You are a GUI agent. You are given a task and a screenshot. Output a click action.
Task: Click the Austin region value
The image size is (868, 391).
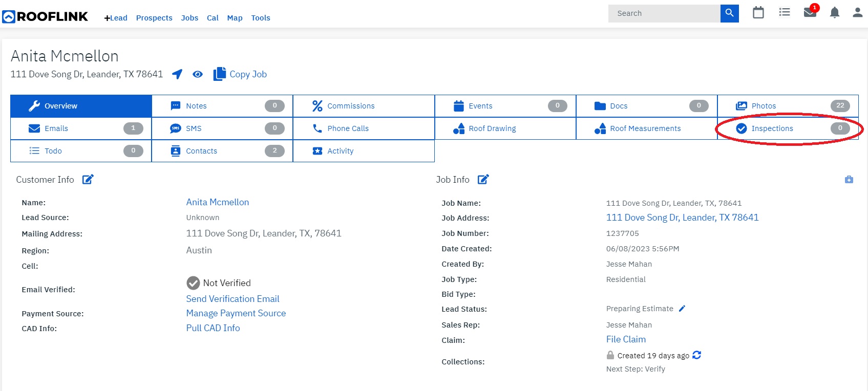[x=199, y=250]
